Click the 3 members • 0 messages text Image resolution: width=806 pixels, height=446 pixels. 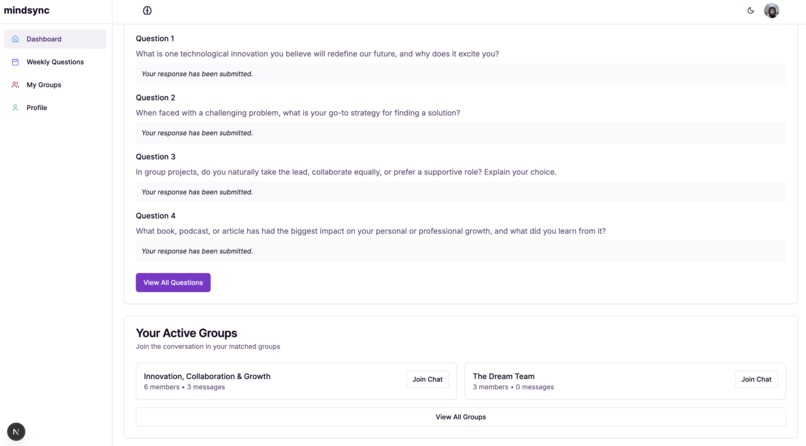pos(514,387)
